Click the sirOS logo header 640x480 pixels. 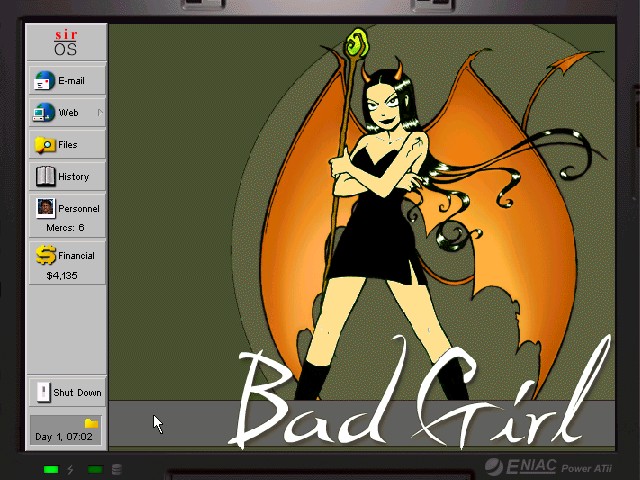coord(66,42)
